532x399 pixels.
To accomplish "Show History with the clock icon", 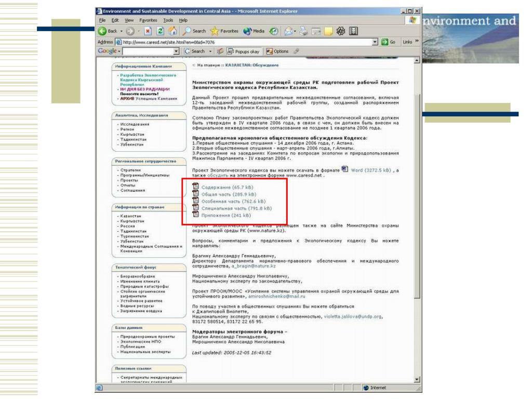I will coord(273,31).
